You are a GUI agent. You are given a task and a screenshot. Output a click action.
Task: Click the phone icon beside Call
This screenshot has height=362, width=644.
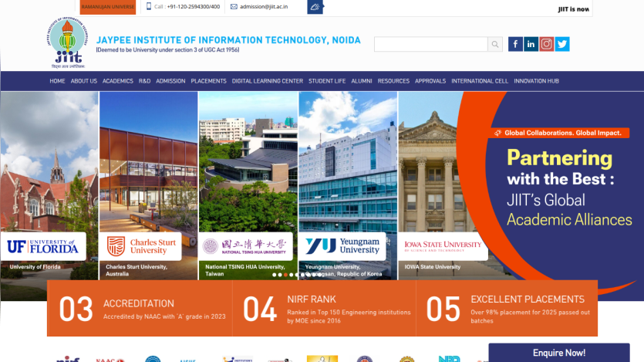[149, 6]
